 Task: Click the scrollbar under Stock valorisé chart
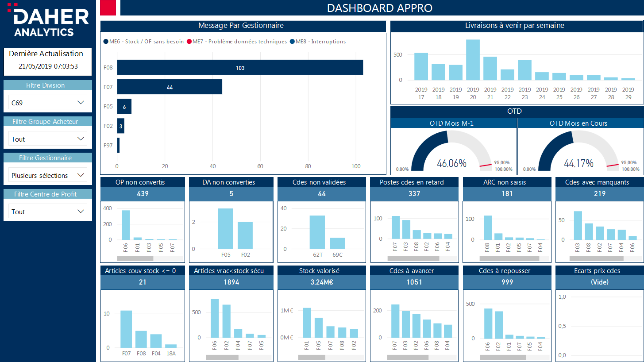312,357
